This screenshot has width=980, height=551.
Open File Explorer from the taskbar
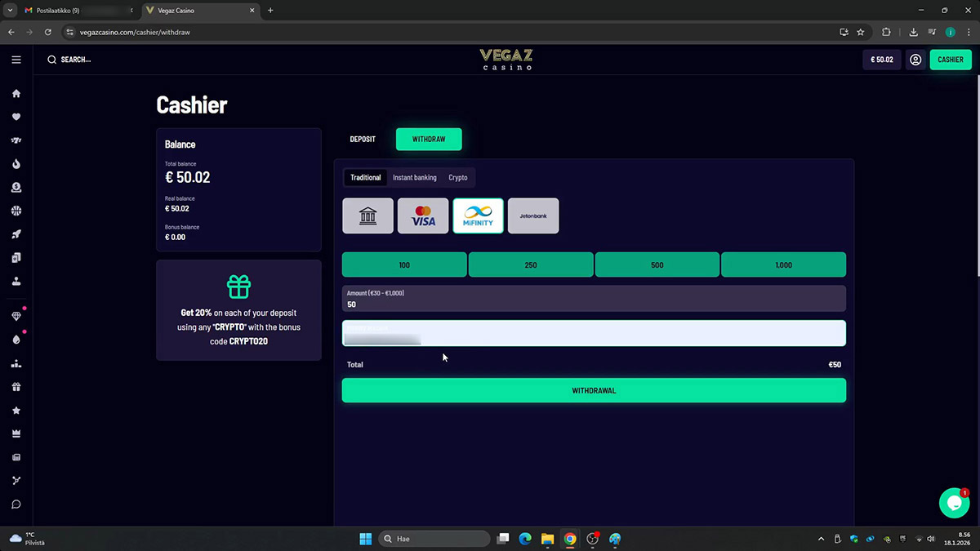547,539
